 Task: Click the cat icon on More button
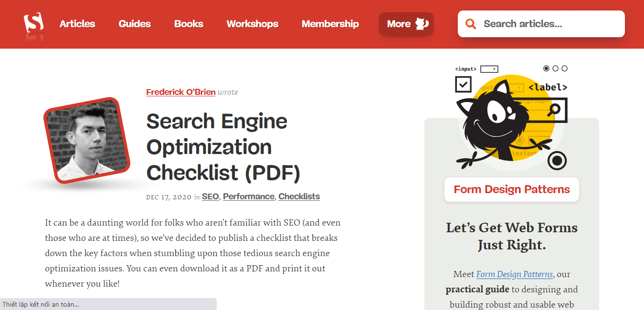click(x=422, y=24)
